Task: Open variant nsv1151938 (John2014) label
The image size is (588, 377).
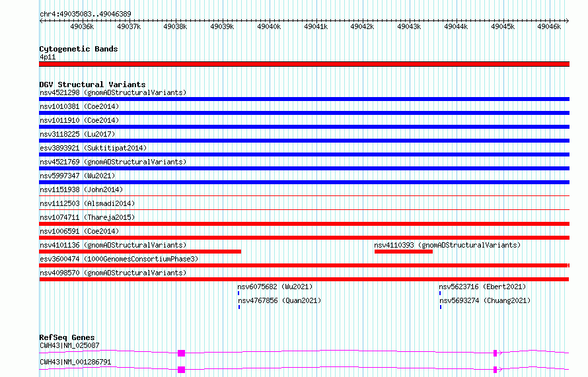Action: click(x=81, y=189)
